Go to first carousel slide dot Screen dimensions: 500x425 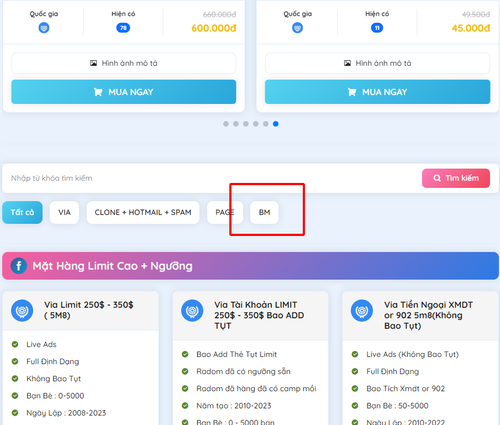tap(226, 124)
